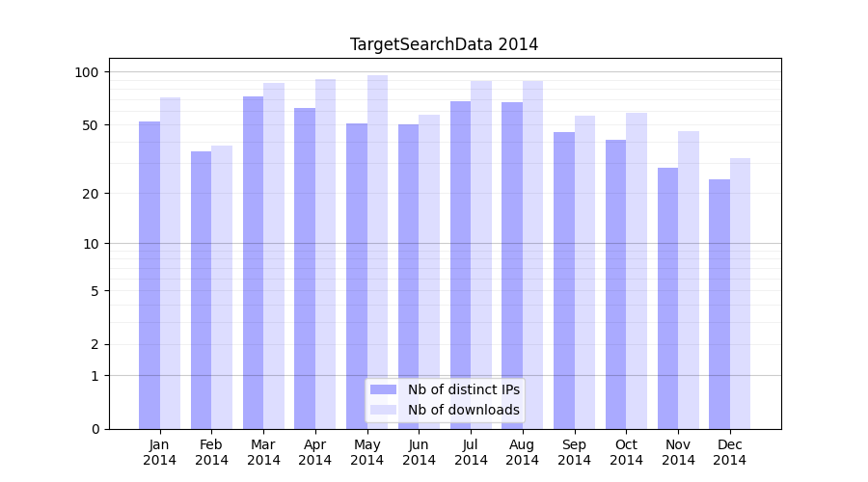The image size is (868, 482).
Task: Select the 20 tick label on y-axis
Action: 91,194
